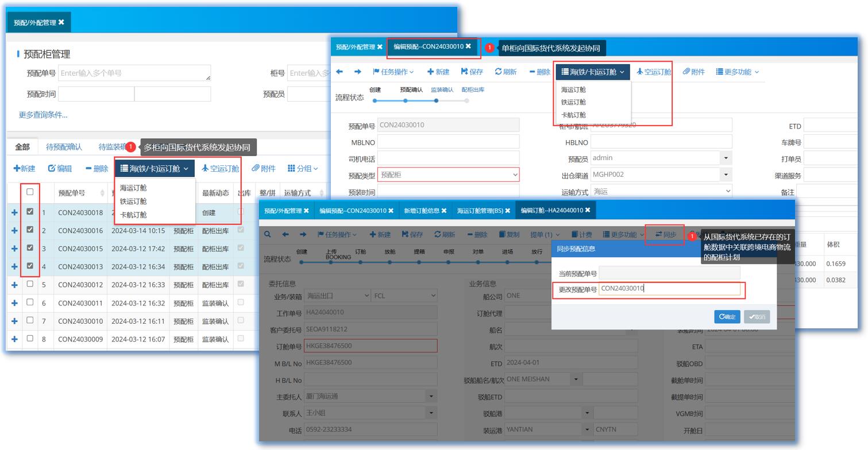Click 空运订舱 airplane button above the 预配柜 list
This screenshot has width=868, height=450.
click(220, 168)
